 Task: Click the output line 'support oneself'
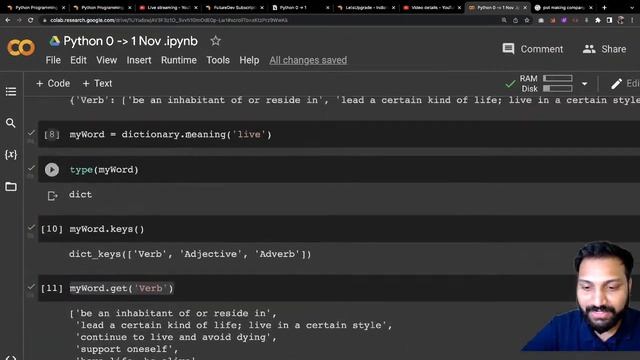(127, 349)
